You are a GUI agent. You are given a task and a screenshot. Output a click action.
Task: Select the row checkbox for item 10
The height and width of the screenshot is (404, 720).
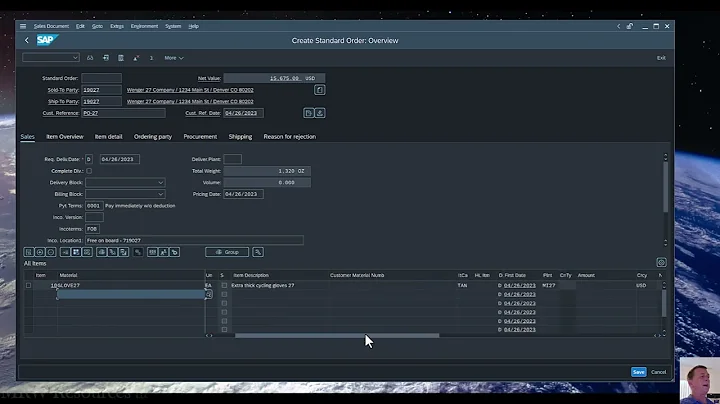(x=28, y=286)
